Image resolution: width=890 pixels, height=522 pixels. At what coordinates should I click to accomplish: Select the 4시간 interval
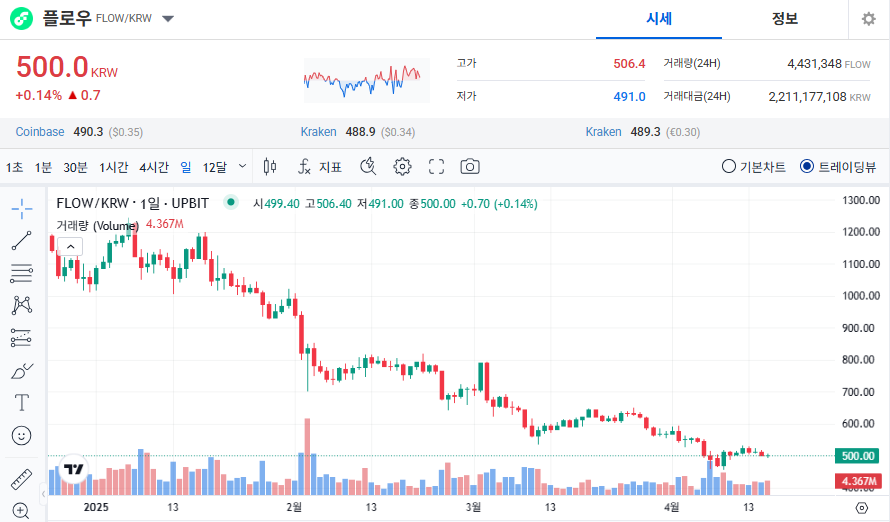[154, 167]
